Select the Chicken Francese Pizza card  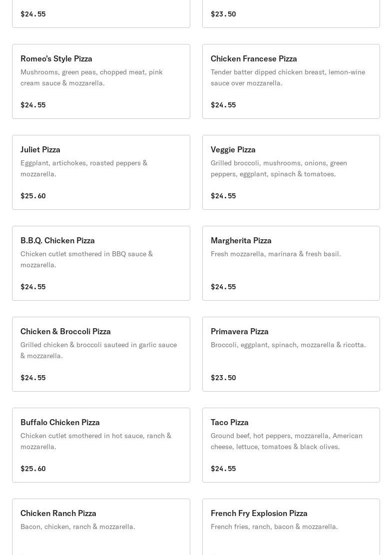pos(291,81)
